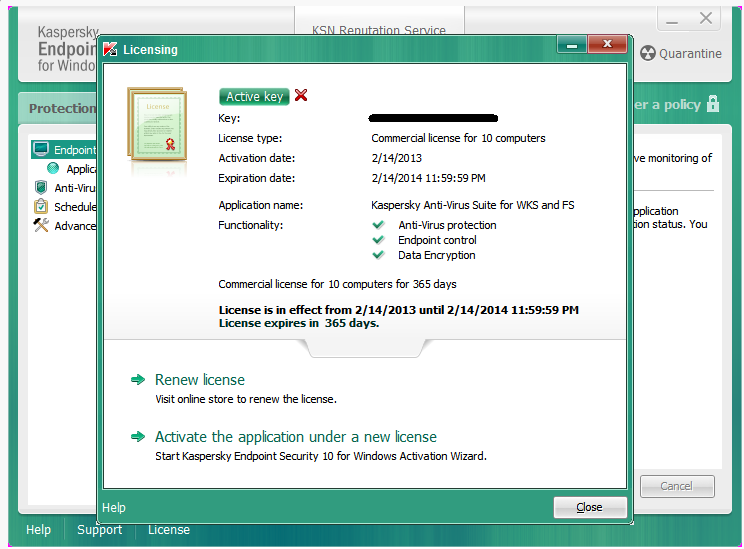Click the green globe Application icon in sidebar

tap(53, 168)
